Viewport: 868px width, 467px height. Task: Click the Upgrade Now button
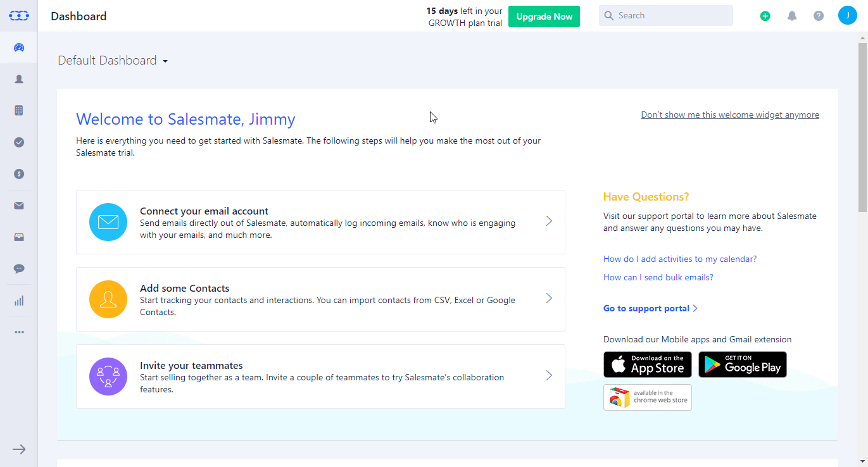click(543, 16)
